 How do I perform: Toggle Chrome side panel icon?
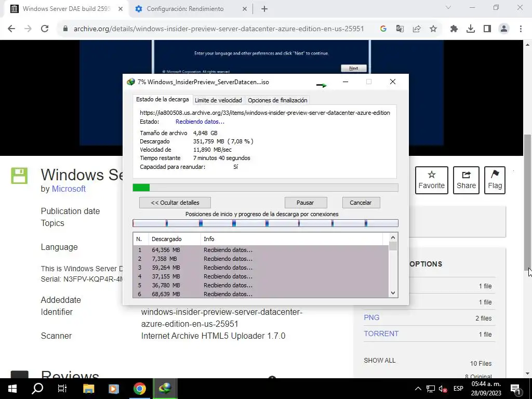tap(487, 29)
